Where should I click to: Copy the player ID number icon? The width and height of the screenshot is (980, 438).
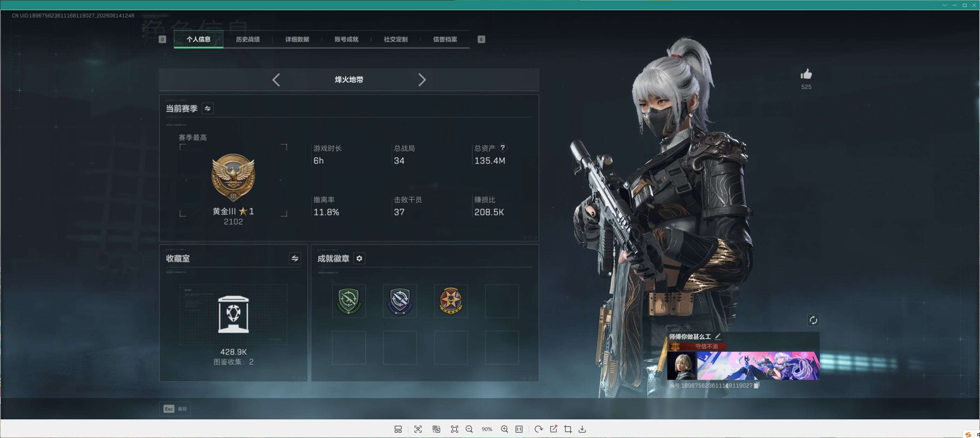point(756,385)
